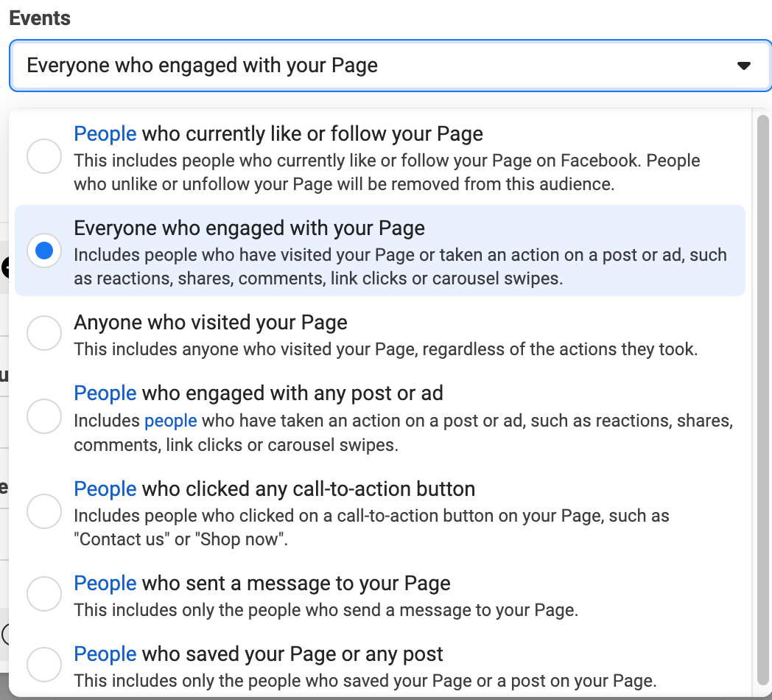The height and width of the screenshot is (700, 772).
Task: Click the People link for message senders option
Action: [x=105, y=583]
